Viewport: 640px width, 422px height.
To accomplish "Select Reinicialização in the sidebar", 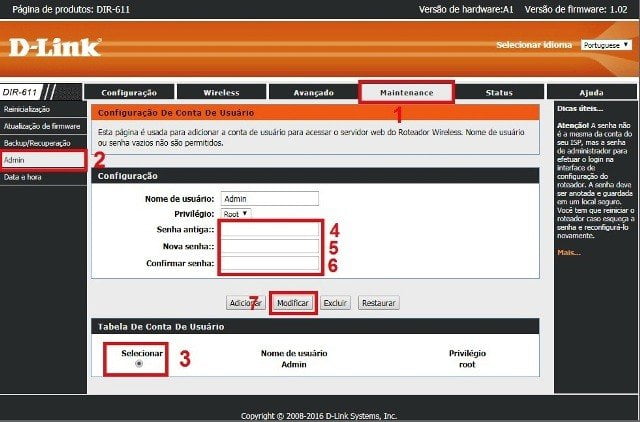I will click(x=27, y=108).
